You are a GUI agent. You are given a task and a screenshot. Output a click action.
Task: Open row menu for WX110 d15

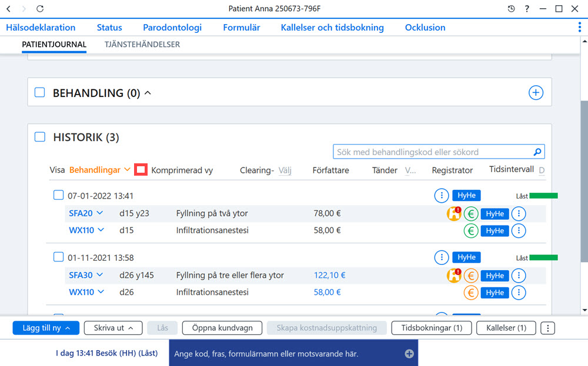click(x=519, y=230)
